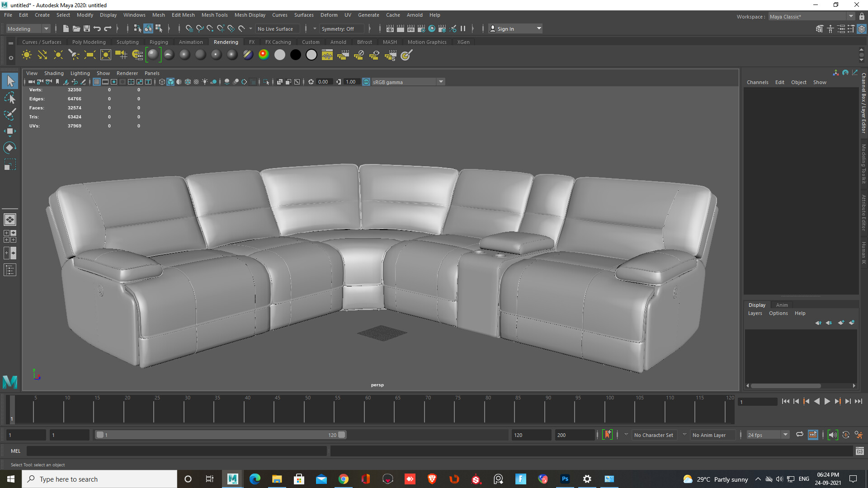Toggle snap to grid on the status line

[189, 28]
